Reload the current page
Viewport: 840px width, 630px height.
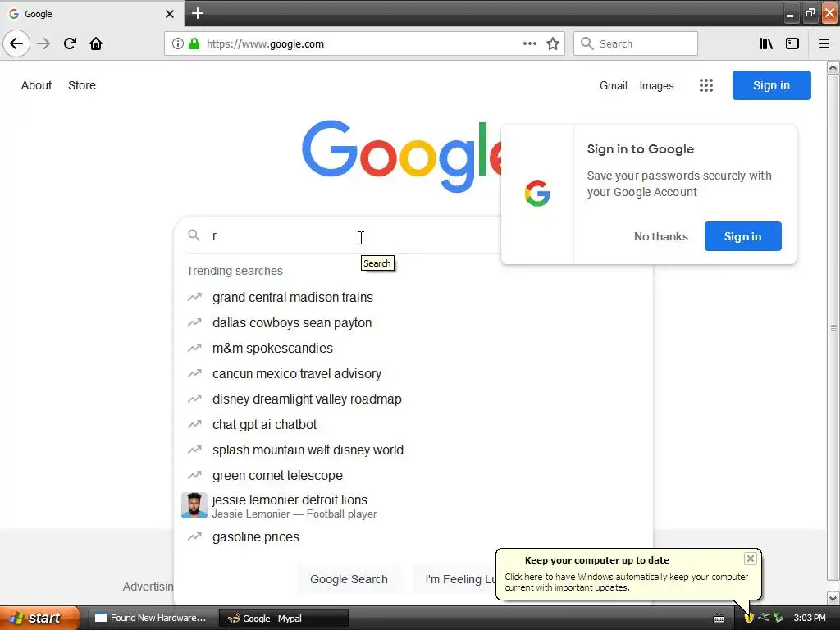coord(70,43)
